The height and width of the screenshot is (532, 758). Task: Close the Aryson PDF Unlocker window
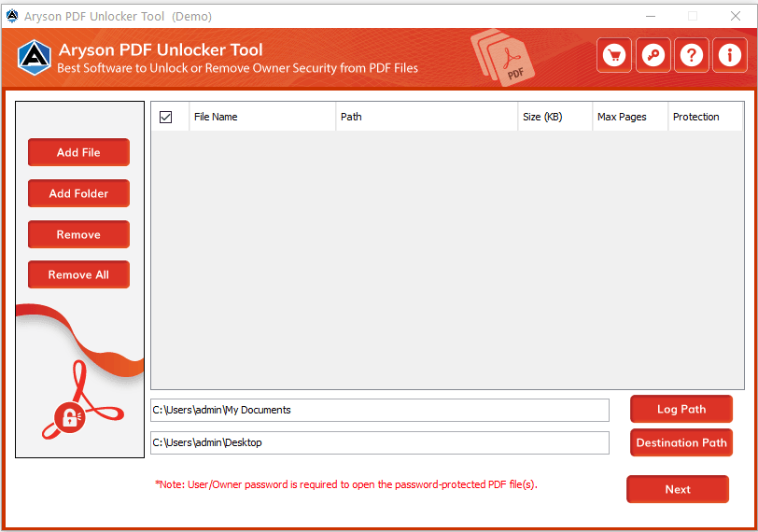tap(736, 16)
